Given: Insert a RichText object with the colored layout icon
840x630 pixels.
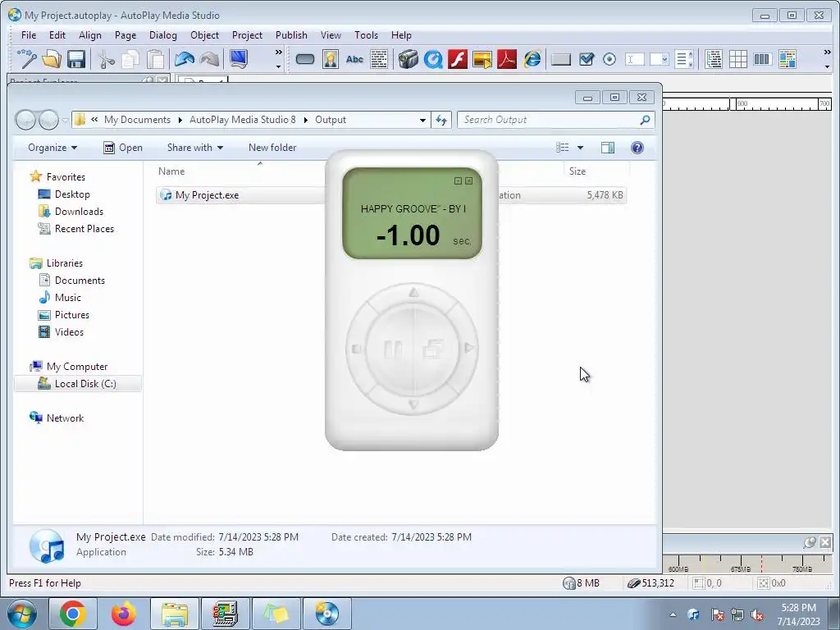Looking at the screenshot, I should [x=787, y=59].
